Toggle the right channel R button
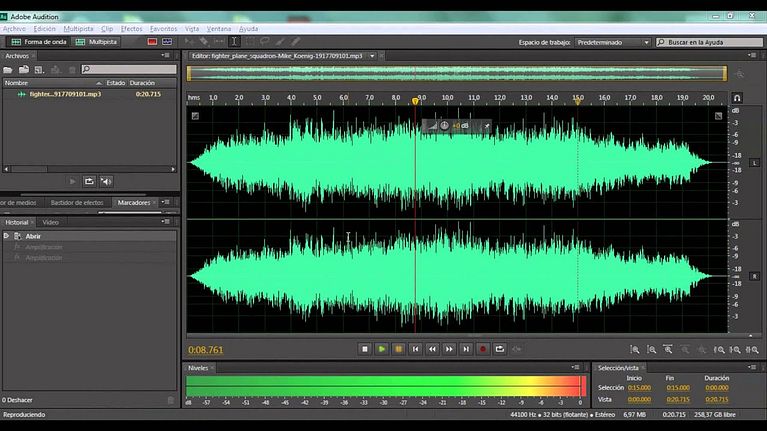Screen dimensions: 767x431 click(754, 275)
